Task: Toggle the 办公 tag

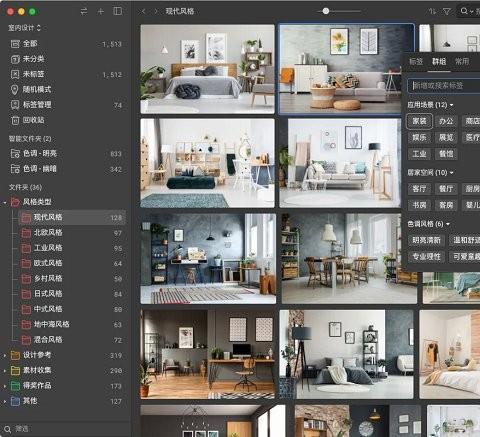Action: (446, 121)
